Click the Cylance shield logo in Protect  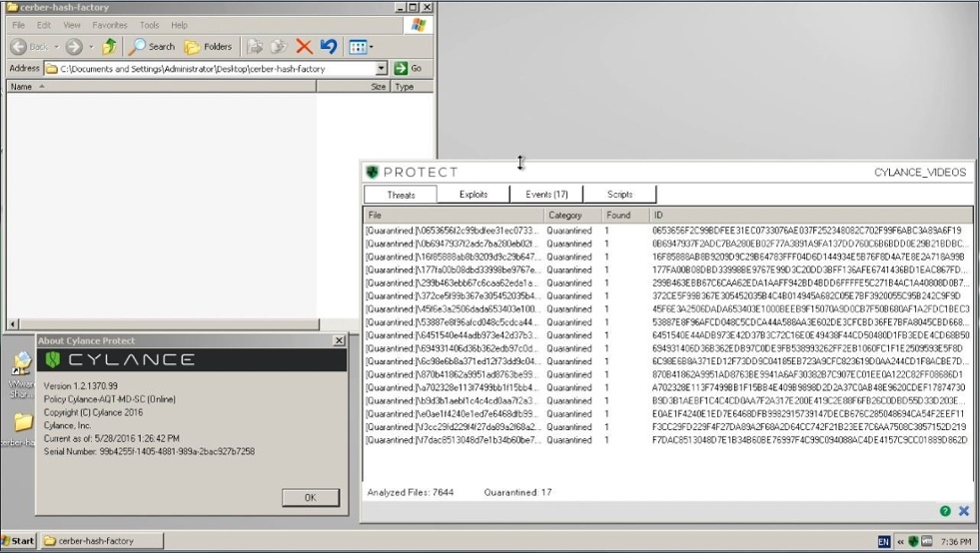(373, 172)
